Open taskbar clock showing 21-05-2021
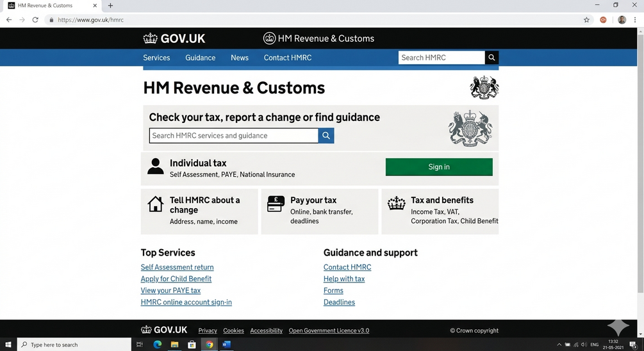Screen dimensions: 644x351 [x=613, y=345]
